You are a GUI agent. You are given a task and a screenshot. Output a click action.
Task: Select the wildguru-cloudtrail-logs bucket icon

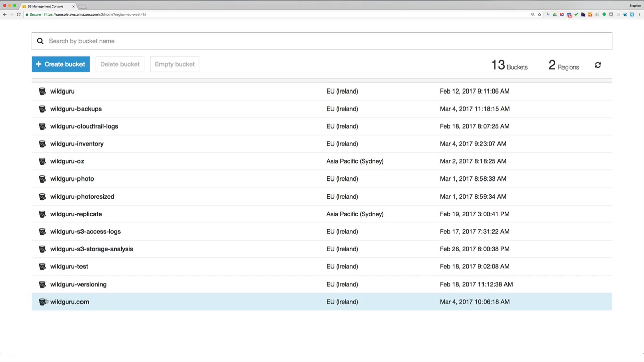[42, 126]
